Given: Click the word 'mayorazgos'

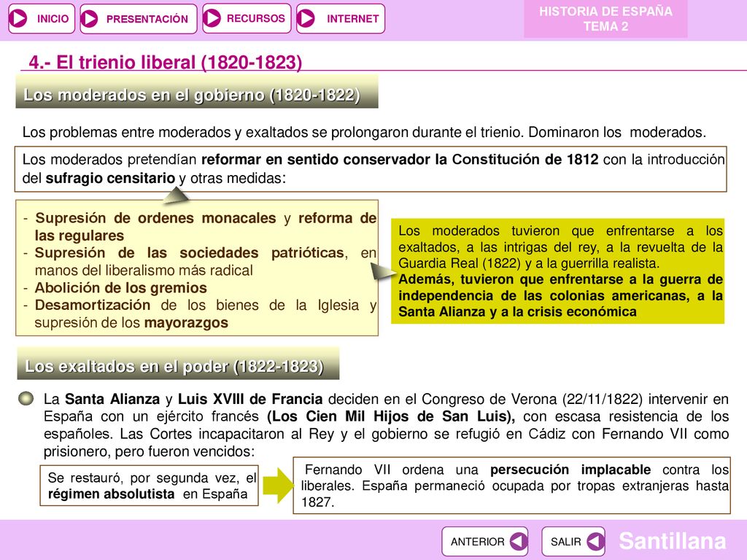Looking at the screenshot, I should [x=186, y=322].
